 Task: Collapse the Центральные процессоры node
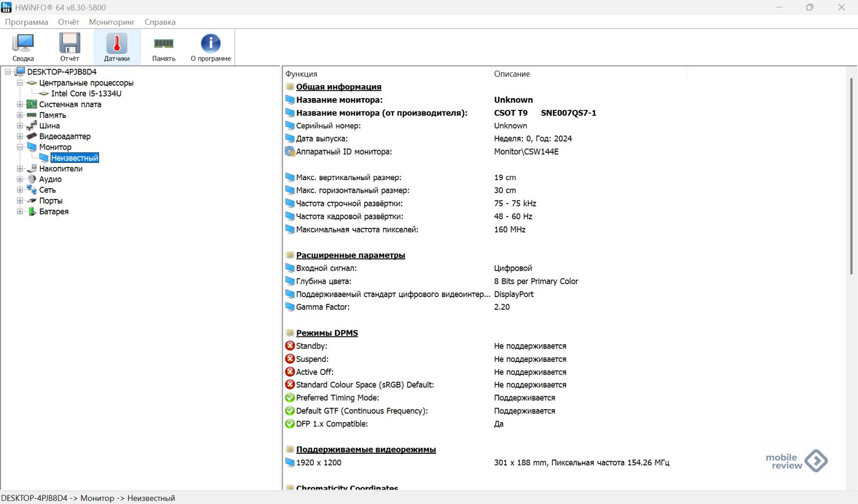[x=20, y=83]
